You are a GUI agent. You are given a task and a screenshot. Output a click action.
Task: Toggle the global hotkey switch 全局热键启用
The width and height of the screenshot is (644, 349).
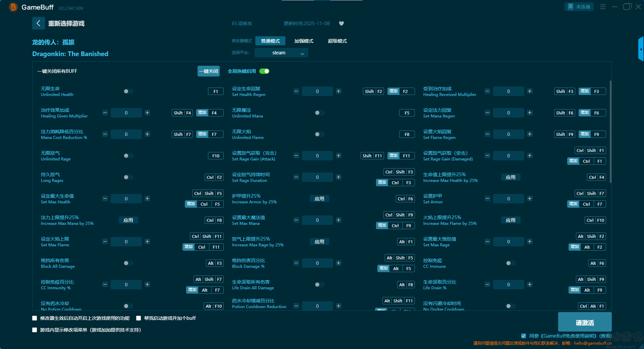coord(264,71)
